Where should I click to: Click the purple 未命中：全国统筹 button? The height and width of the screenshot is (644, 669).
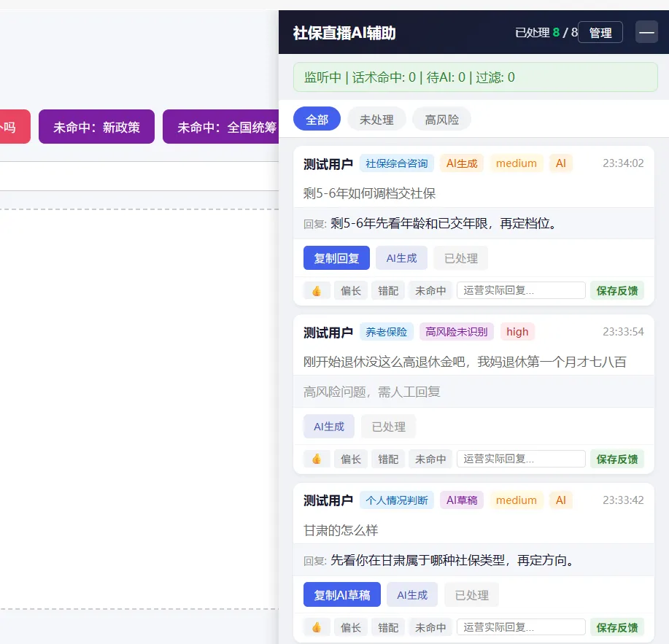click(x=220, y=127)
